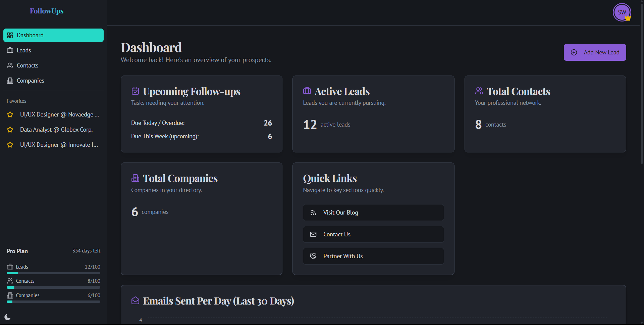This screenshot has width=644, height=325.
Task: Click the RSS feed icon in Visit Our Blog
Action: pyautogui.click(x=313, y=213)
